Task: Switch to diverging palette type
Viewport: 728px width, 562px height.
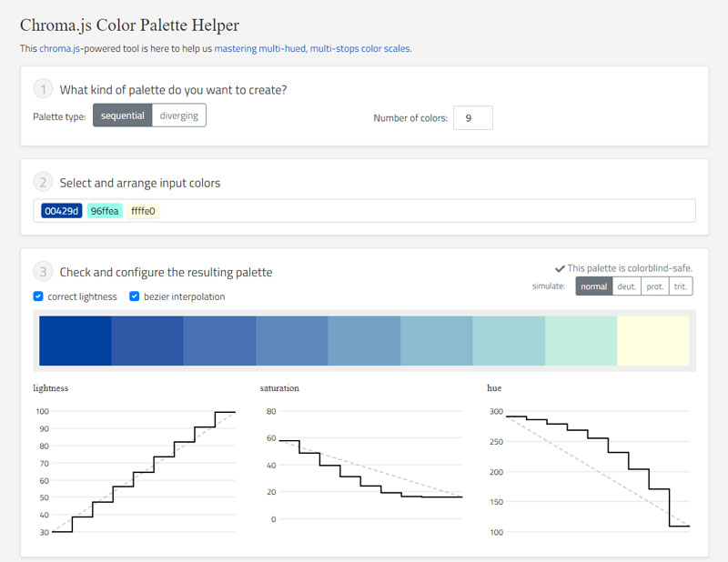Action: tap(179, 115)
